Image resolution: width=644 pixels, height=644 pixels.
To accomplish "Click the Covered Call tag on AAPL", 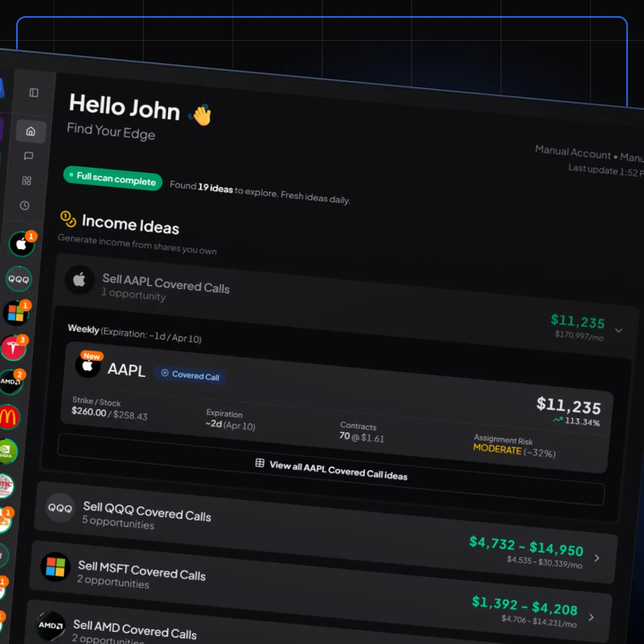I will pyautogui.click(x=190, y=375).
